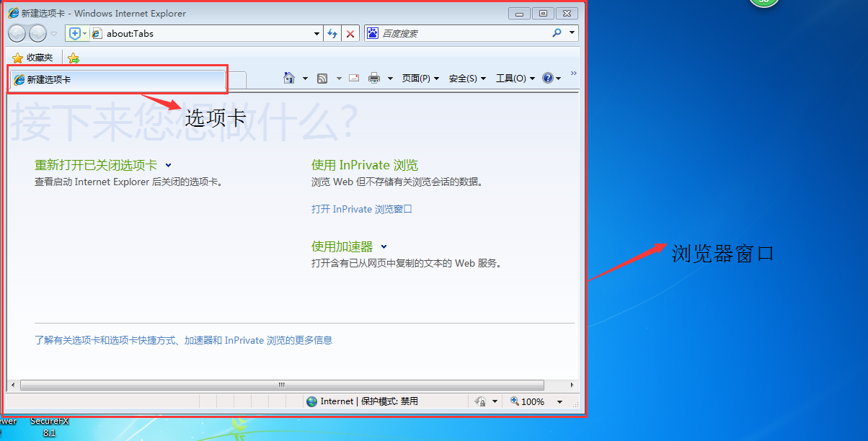Viewport: 868px width, 441px height.
Task: Open the Help icon
Action: (548, 78)
